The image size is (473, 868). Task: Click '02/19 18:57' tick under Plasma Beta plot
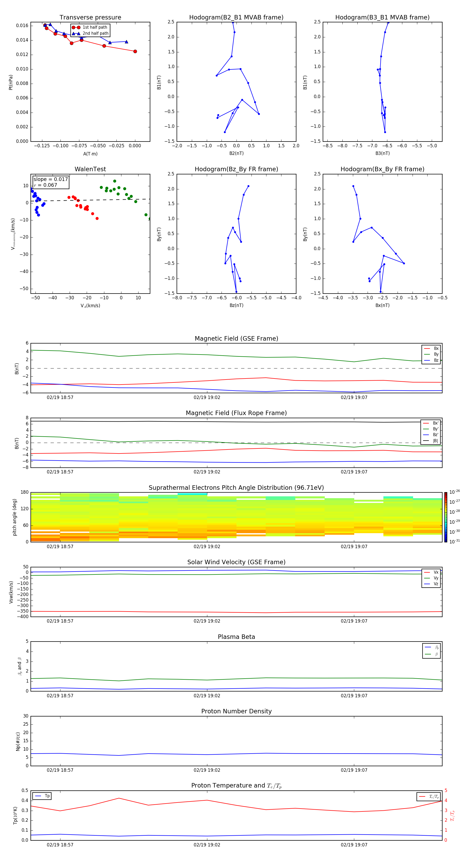(x=60, y=695)
